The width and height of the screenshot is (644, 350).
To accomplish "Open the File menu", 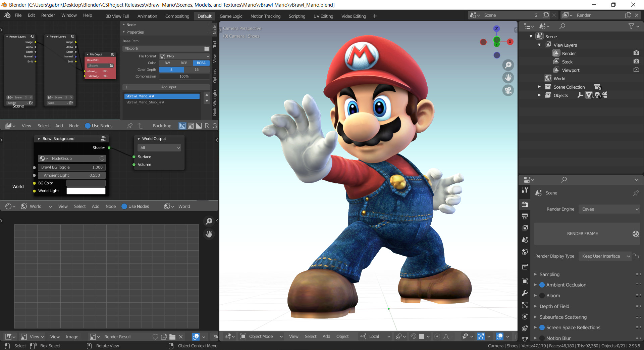I will tap(18, 15).
